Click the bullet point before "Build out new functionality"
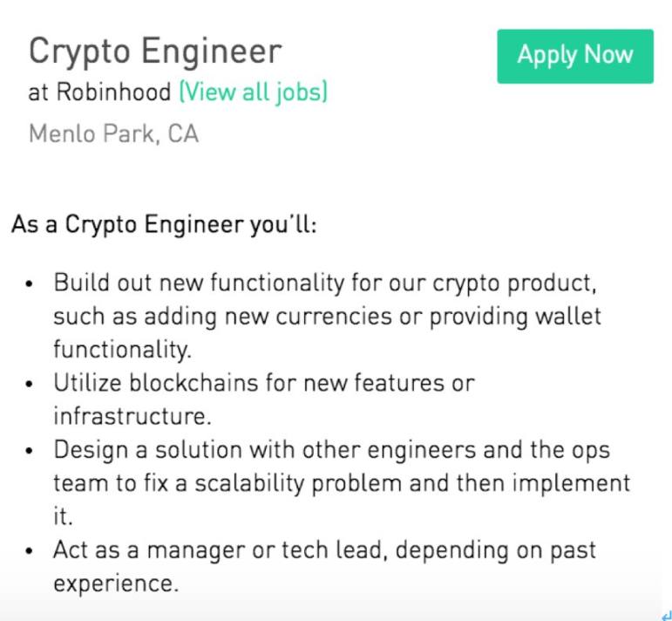 (31, 285)
